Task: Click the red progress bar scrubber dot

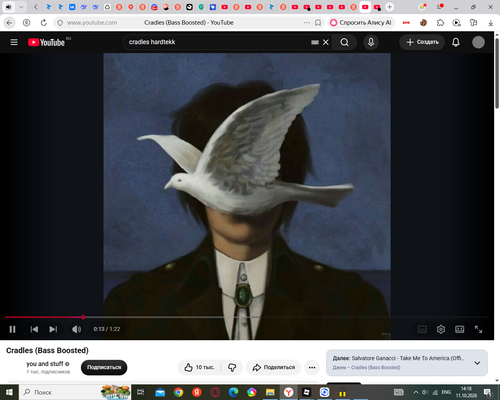Action: click(83, 317)
